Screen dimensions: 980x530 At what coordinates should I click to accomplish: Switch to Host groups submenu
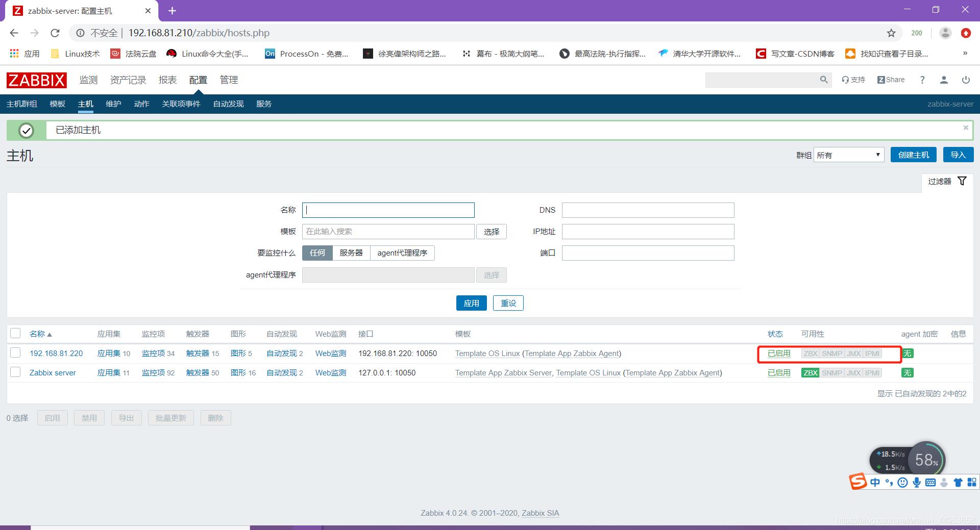click(22, 104)
